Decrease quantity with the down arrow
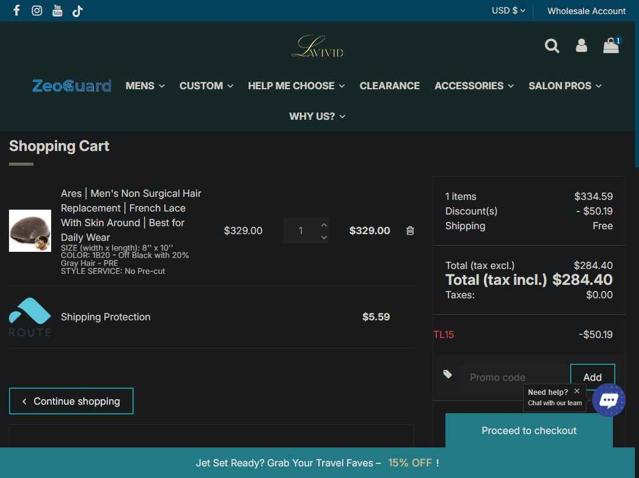Screen dimensions: 639x478 click(x=324, y=237)
